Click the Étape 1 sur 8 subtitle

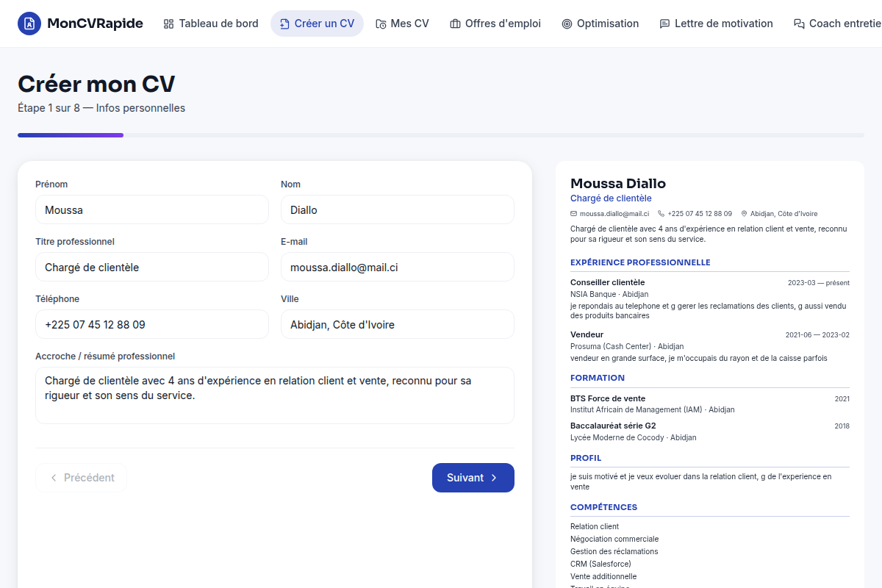[101, 108]
